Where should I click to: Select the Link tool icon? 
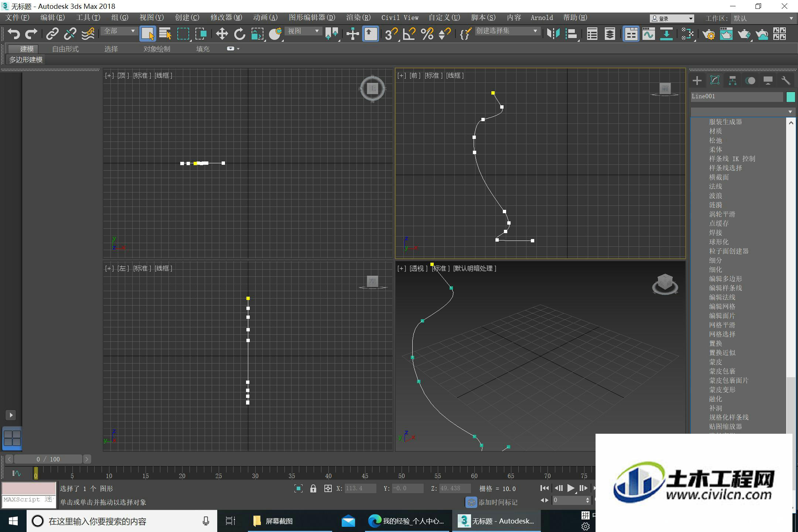(52, 34)
